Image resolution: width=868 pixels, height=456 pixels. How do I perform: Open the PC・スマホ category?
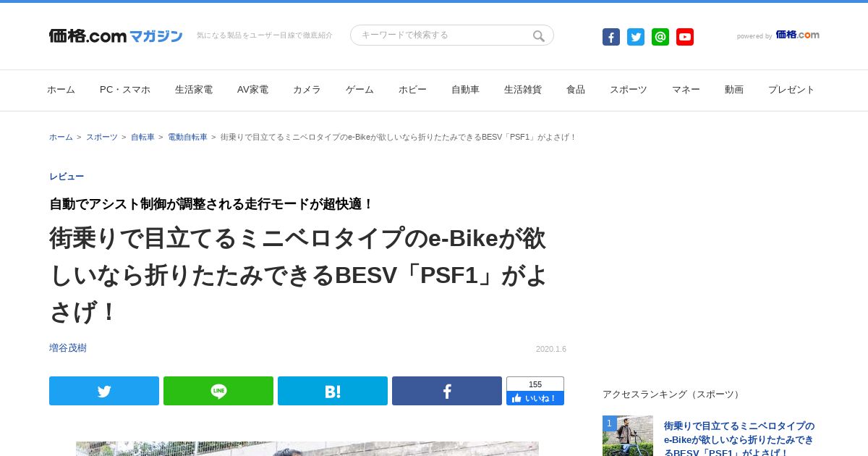(x=125, y=90)
